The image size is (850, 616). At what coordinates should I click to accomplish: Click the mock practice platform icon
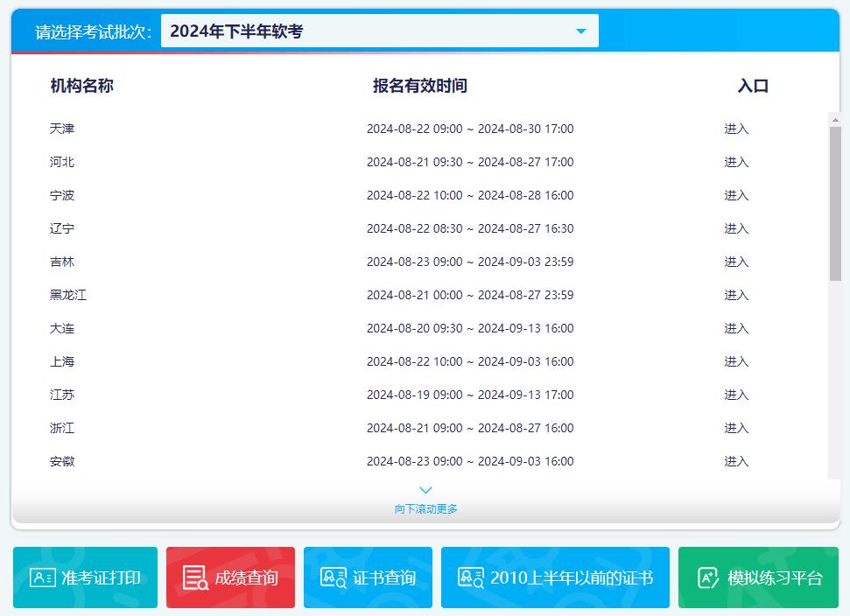pyautogui.click(x=707, y=577)
